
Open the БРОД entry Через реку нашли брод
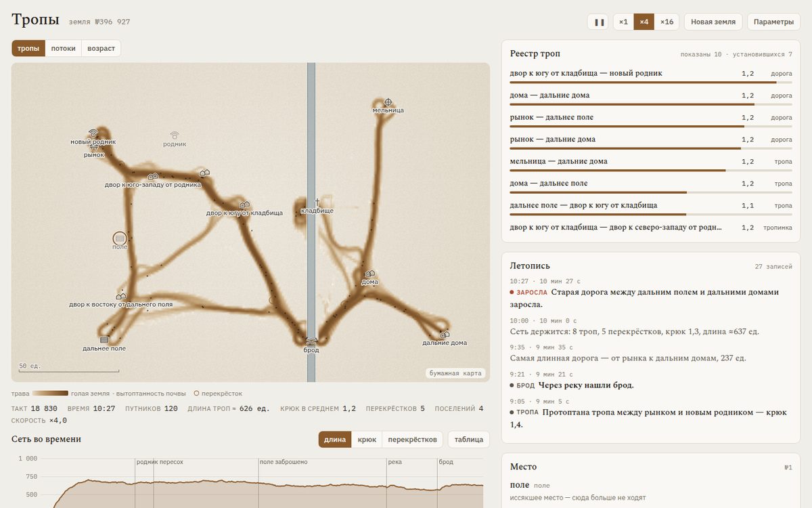click(x=650, y=380)
